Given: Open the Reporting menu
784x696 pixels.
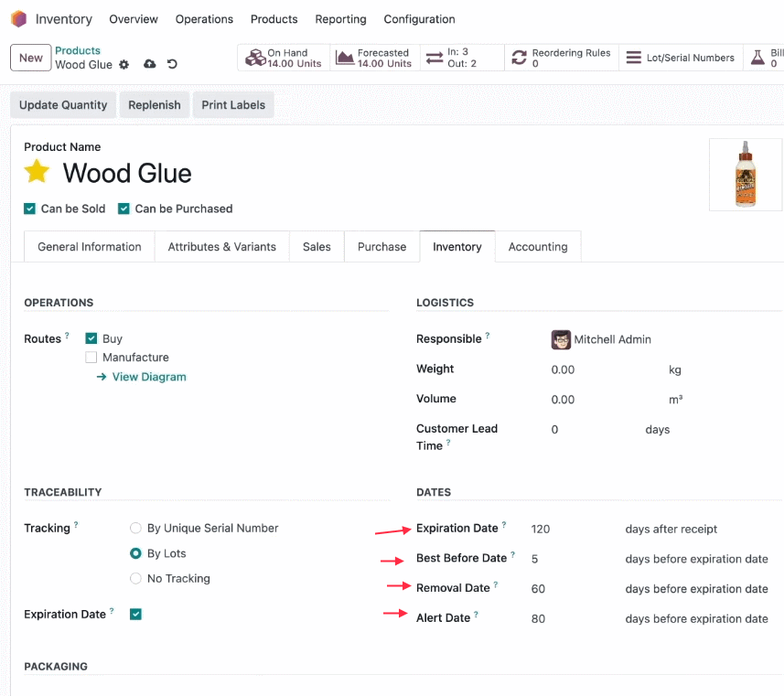Looking at the screenshot, I should 340,19.
